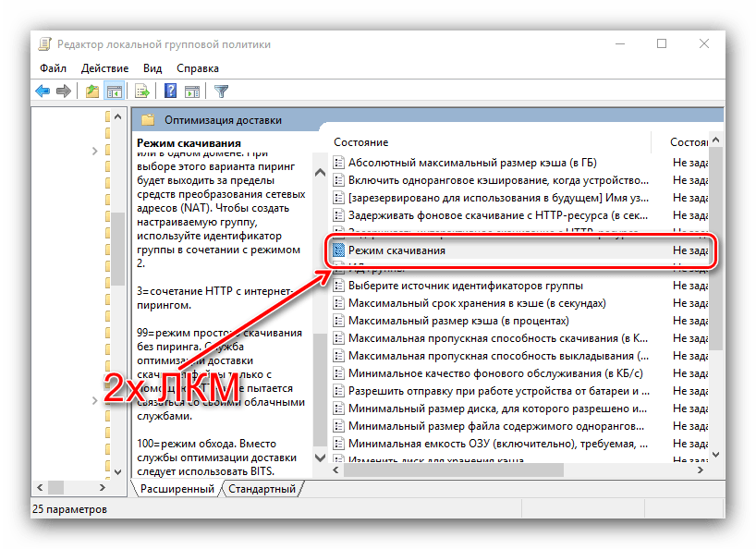Toggle the action pane toolbar icon

click(192, 91)
